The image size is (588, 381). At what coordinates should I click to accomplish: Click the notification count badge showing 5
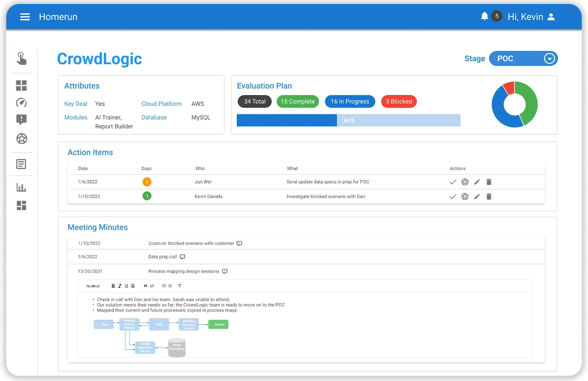coord(496,16)
